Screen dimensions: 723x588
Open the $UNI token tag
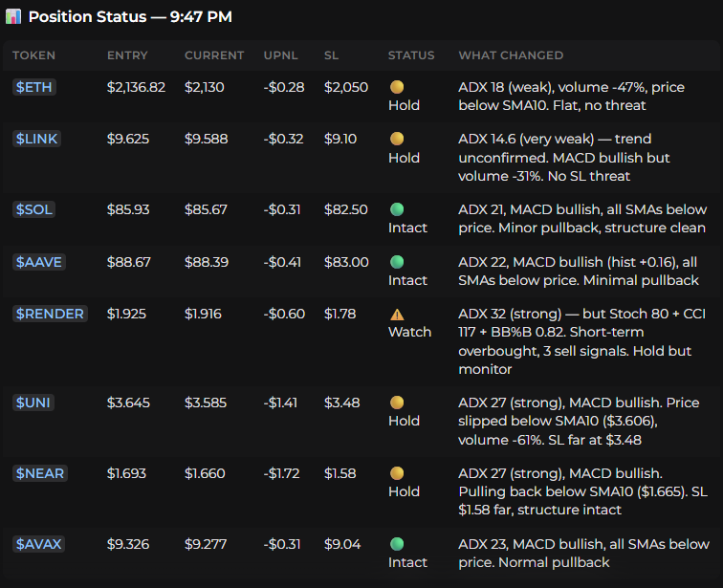(33, 403)
